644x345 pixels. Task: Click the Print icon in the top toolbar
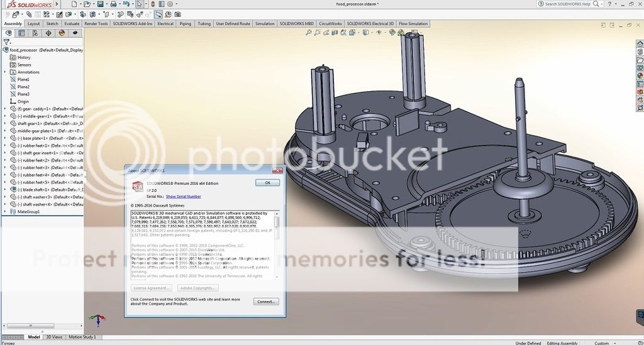click(x=113, y=4)
